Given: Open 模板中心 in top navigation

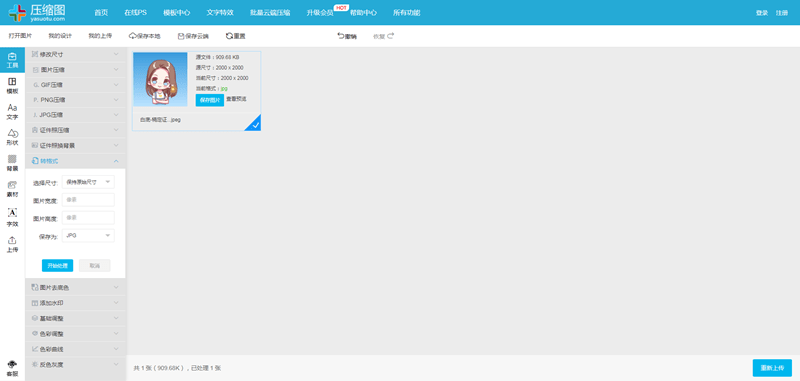Looking at the screenshot, I should point(177,13).
